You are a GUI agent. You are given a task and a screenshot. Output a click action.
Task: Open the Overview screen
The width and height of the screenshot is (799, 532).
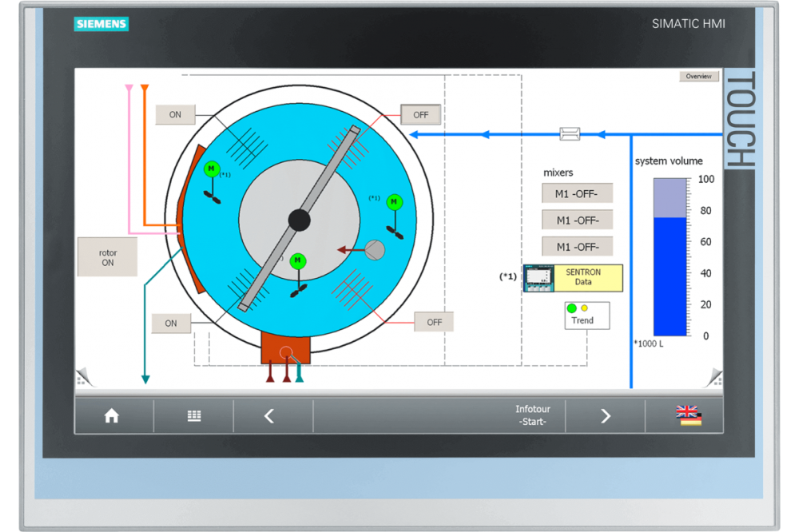(699, 77)
